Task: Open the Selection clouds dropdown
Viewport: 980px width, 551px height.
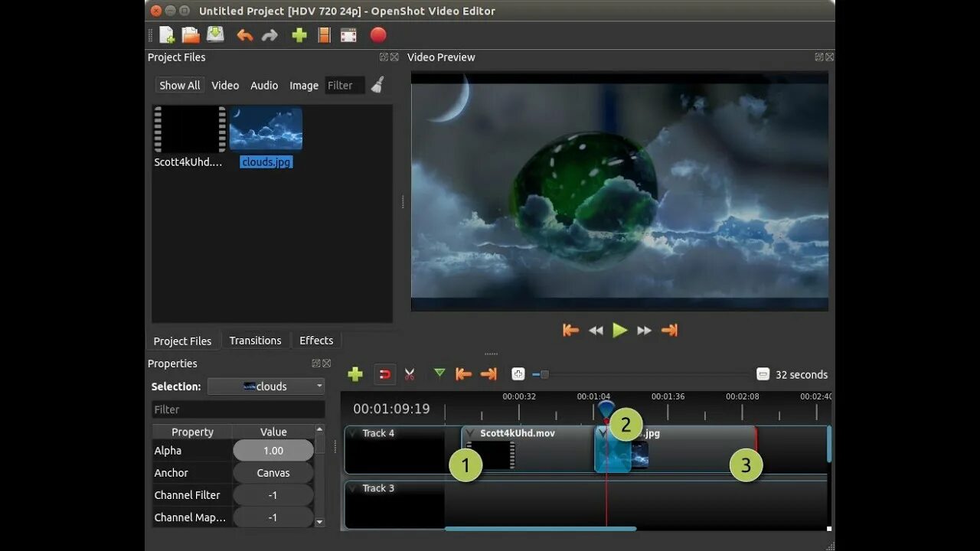Action: tap(266, 386)
